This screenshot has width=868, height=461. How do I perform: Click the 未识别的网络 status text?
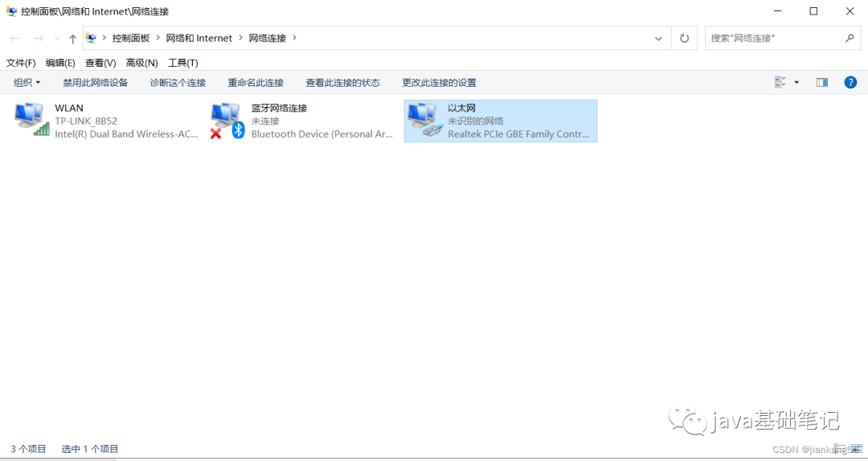(476, 121)
